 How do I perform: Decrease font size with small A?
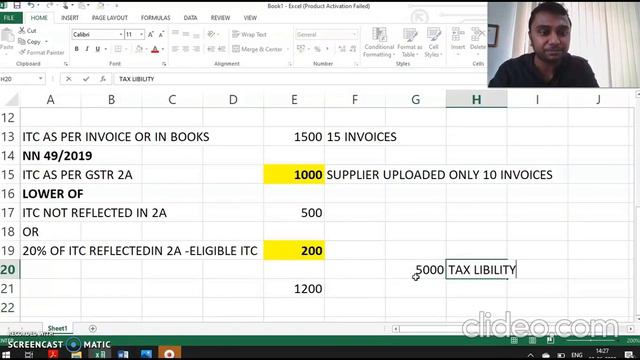point(161,35)
